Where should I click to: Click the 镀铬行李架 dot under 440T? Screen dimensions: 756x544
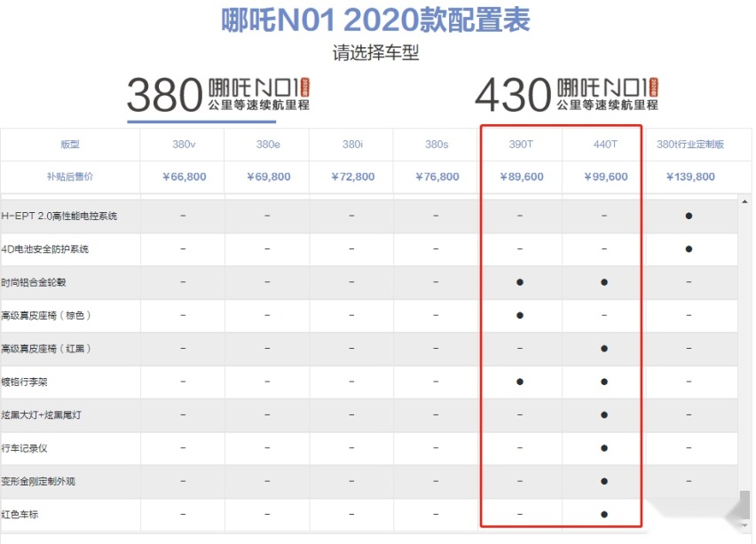click(604, 382)
